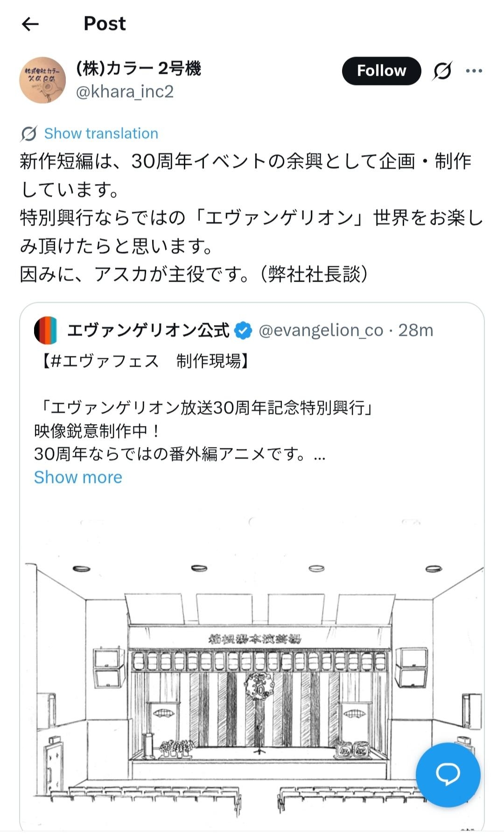Click the Grok icon beside Follow
504x837 pixels.
[x=442, y=71]
